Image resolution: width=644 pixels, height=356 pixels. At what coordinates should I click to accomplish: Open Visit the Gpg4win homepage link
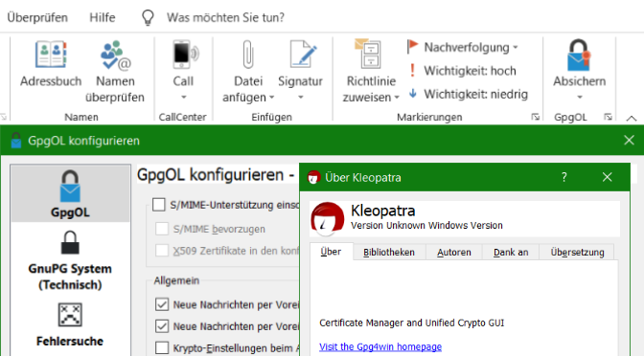coord(380,346)
